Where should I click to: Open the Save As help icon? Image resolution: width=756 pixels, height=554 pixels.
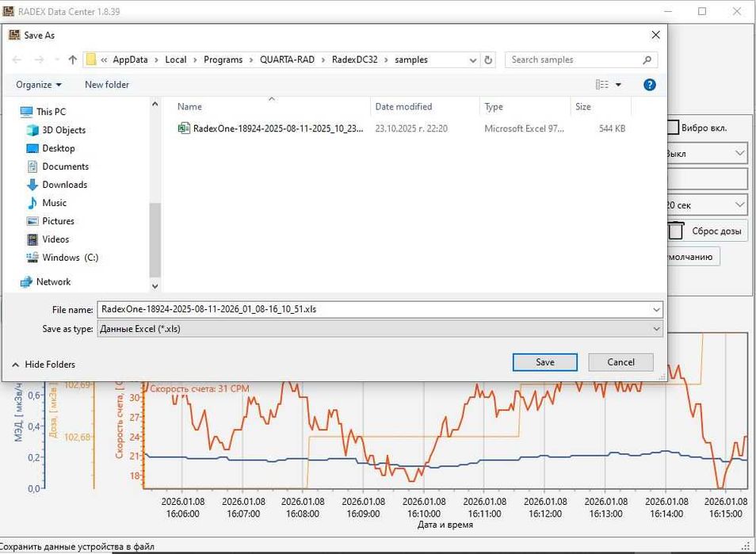[x=650, y=85]
